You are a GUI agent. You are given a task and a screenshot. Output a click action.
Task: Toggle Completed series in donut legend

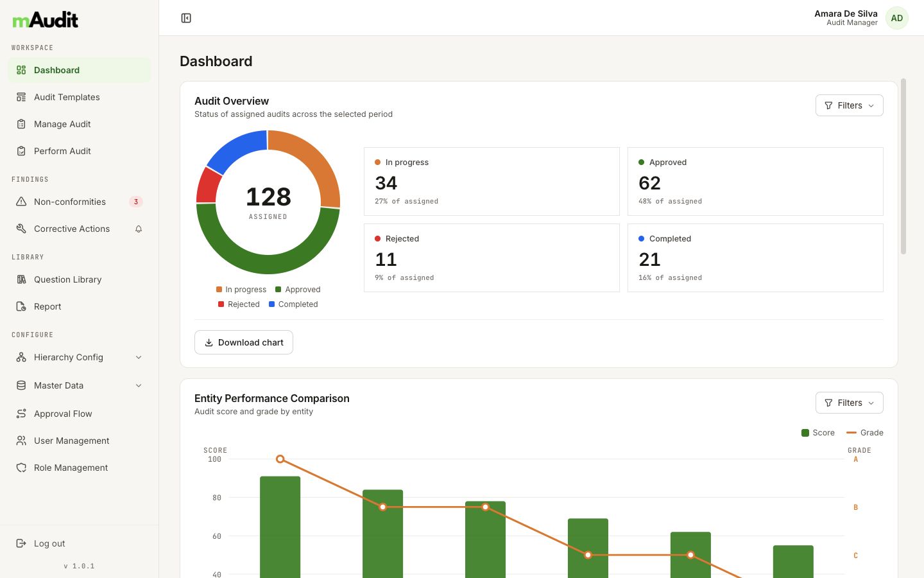(293, 304)
